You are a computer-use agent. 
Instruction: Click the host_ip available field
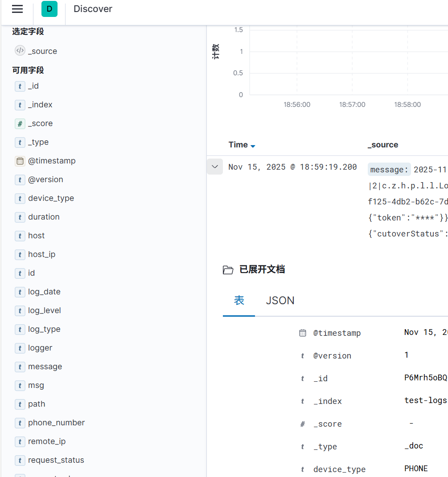41,254
